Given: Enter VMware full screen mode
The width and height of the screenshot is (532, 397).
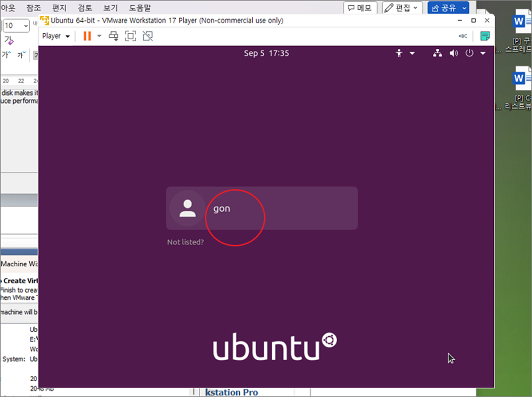Looking at the screenshot, I should (131, 36).
